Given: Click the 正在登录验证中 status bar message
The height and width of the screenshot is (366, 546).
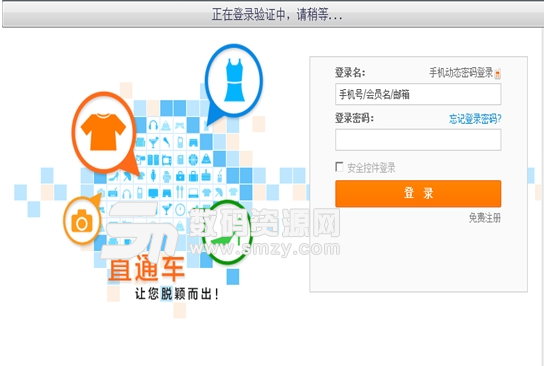Looking at the screenshot, I should pos(277,15).
